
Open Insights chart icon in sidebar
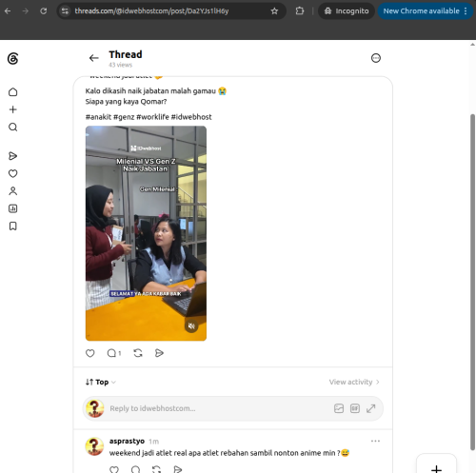click(12, 208)
